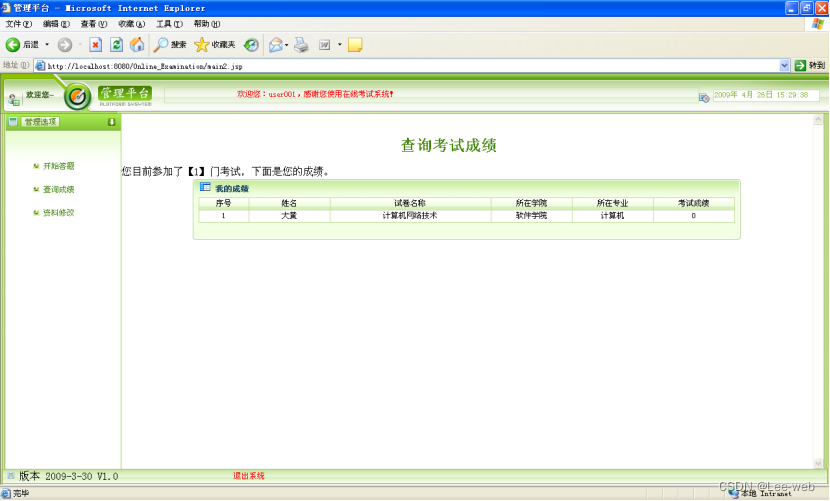
Task: Click the user avatar icon beside 欢迎您
Action: pyautogui.click(x=14, y=100)
